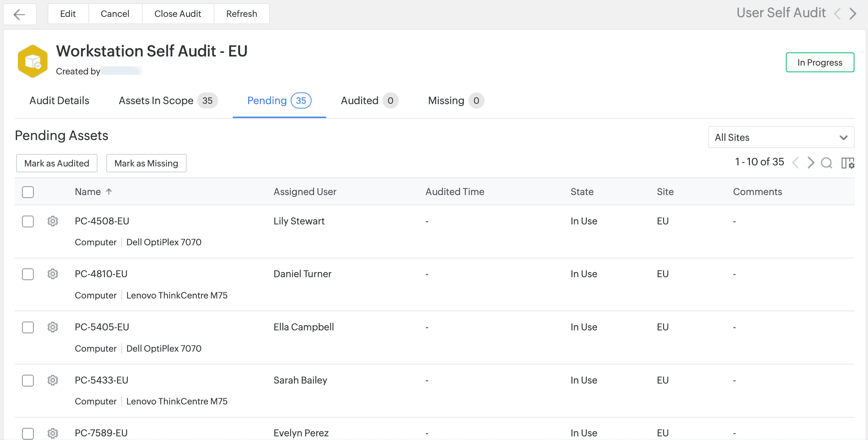Click Mark as Audited button
The width and height of the screenshot is (868, 440).
point(57,163)
